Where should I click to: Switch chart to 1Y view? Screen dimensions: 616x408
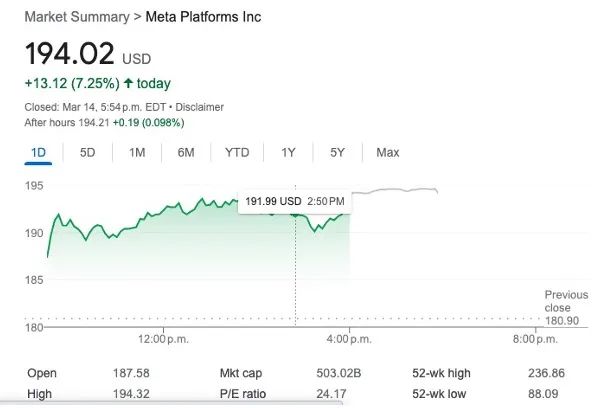tap(288, 152)
